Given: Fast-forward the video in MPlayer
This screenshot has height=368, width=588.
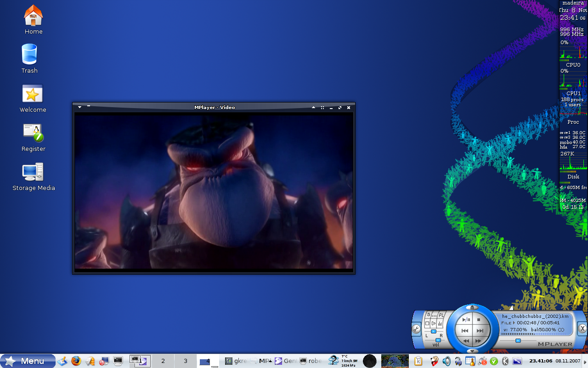Looking at the screenshot, I should [479, 341].
